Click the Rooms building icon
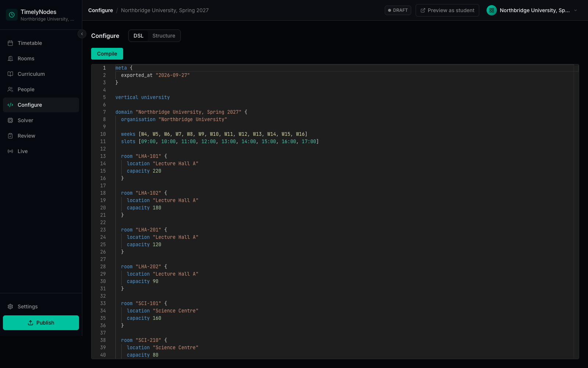Image resolution: width=588 pixels, height=368 pixels. tap(10, 59)
